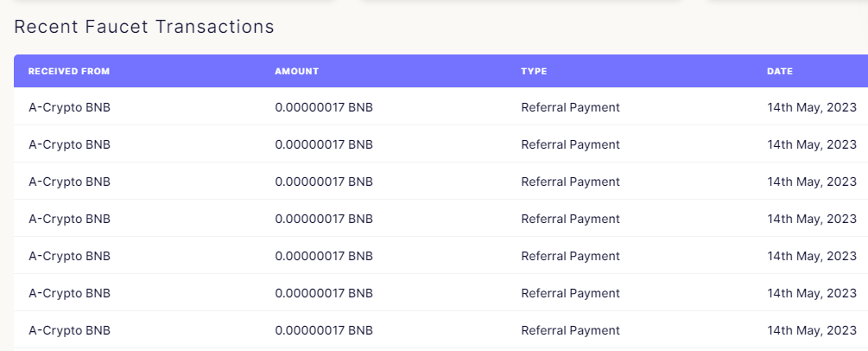Click the RECEIVED FROM column header
The image size is (868, 351).
[69, 71]
